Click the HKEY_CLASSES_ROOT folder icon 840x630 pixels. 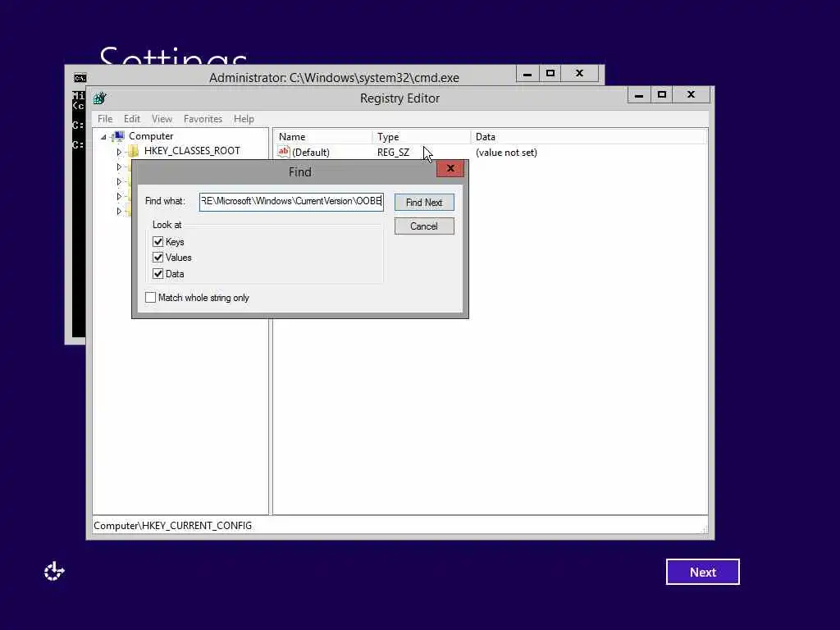pyautogui.click(x=134, y=151)
